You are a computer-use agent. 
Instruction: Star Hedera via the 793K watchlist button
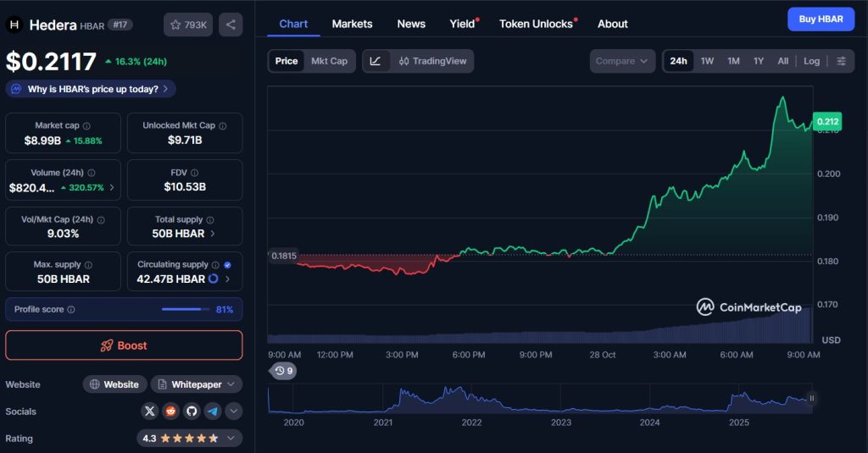coord(188,25)
